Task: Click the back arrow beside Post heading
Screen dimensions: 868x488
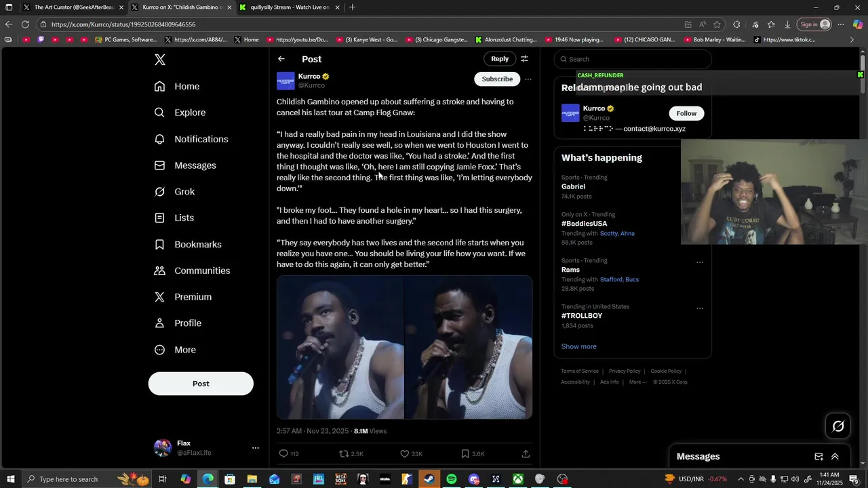Action: click(x=281, y=59)
